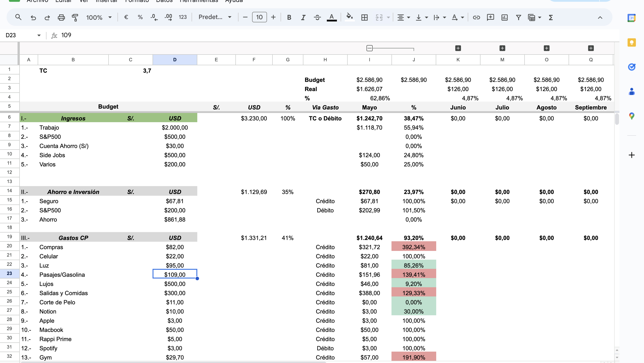The image size is (644, 363).
Task: Open Google Tasks side panel
Action: click(632, 67)
